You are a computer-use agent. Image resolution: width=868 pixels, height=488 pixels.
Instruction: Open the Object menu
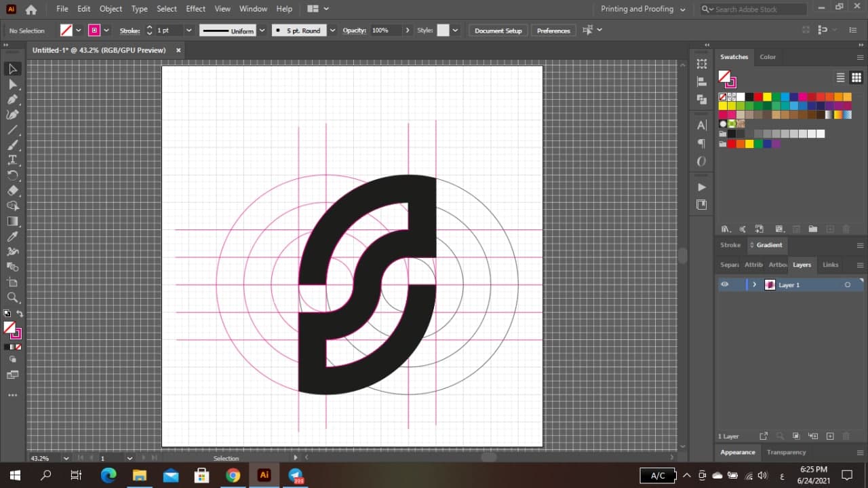pos(111,9)
